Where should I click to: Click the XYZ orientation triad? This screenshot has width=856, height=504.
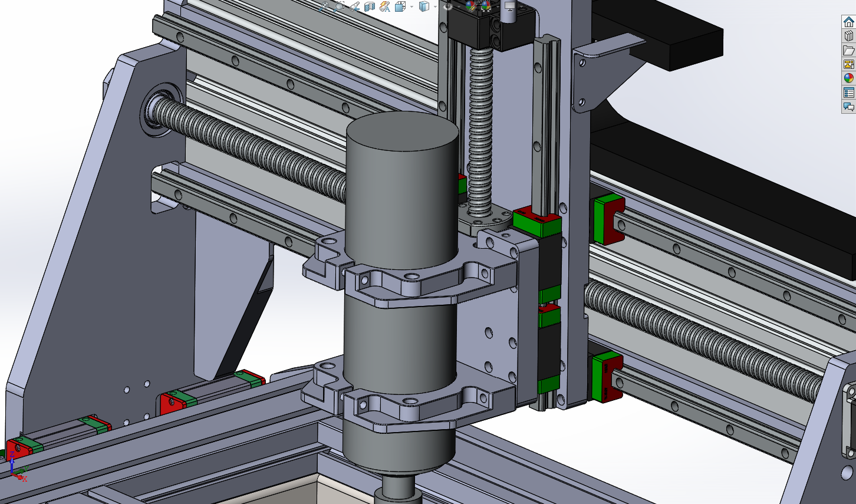pyautogui.click(x=18, y=467)
